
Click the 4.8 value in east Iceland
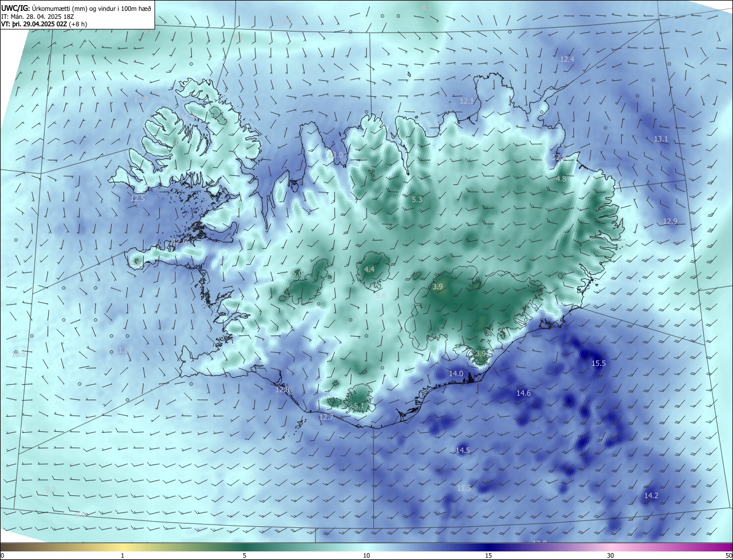point(561,179)
